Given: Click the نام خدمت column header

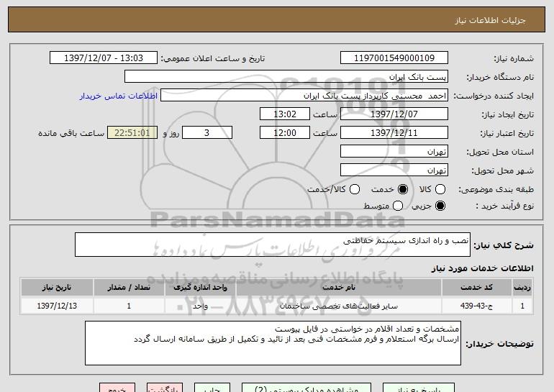Looking at the screenshot, I should (338, 288).
